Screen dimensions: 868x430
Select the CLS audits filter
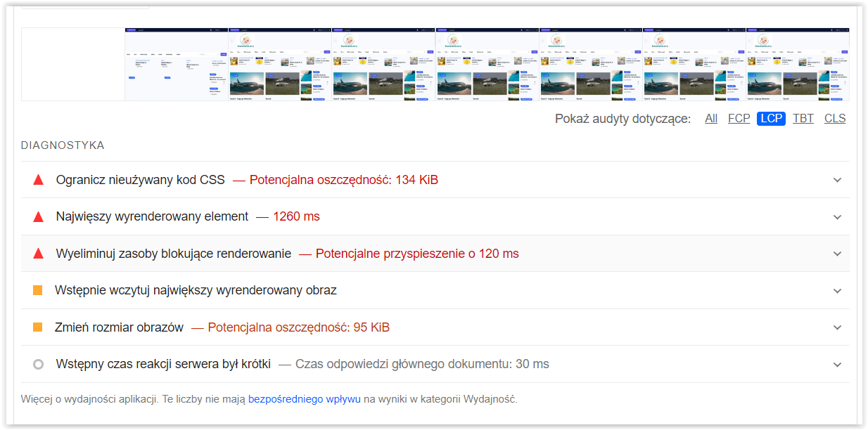click(x=835, y=118)
